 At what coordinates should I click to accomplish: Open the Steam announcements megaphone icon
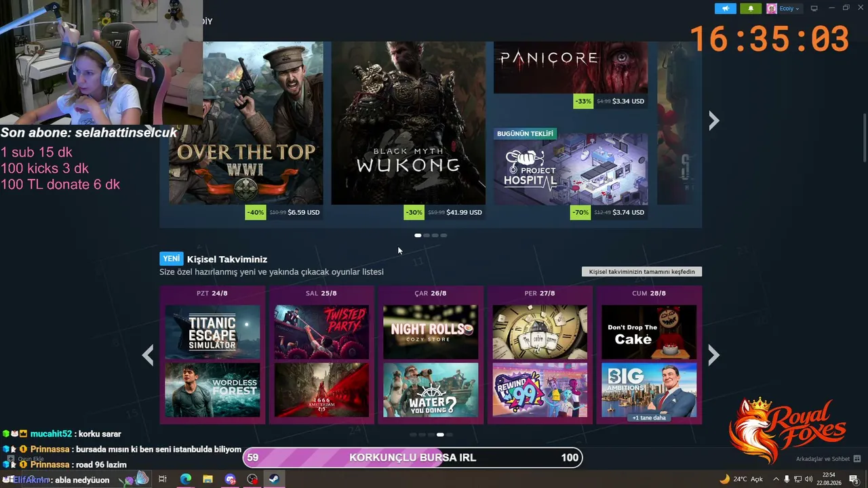[x=725, y=9]
